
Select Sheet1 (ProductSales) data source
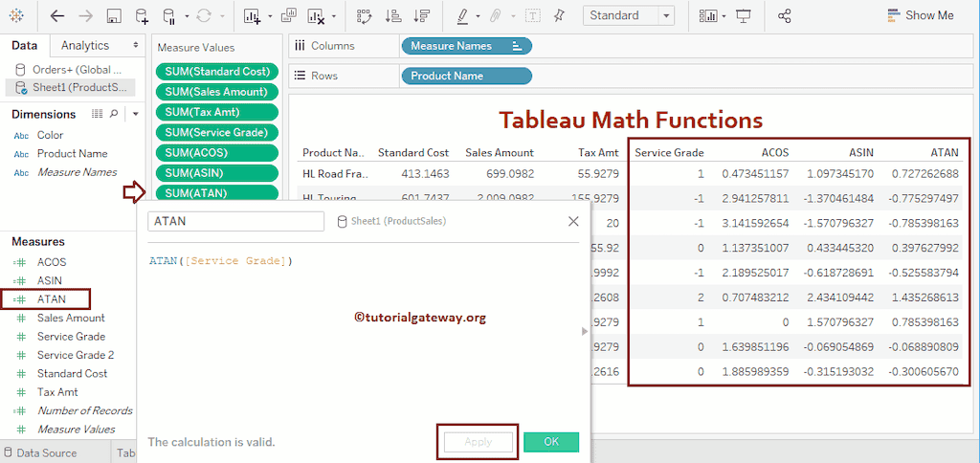coord(69,87)
